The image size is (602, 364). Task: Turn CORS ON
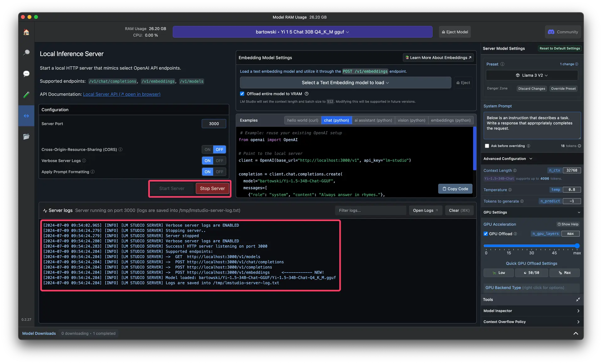click(x=208, y=150)
